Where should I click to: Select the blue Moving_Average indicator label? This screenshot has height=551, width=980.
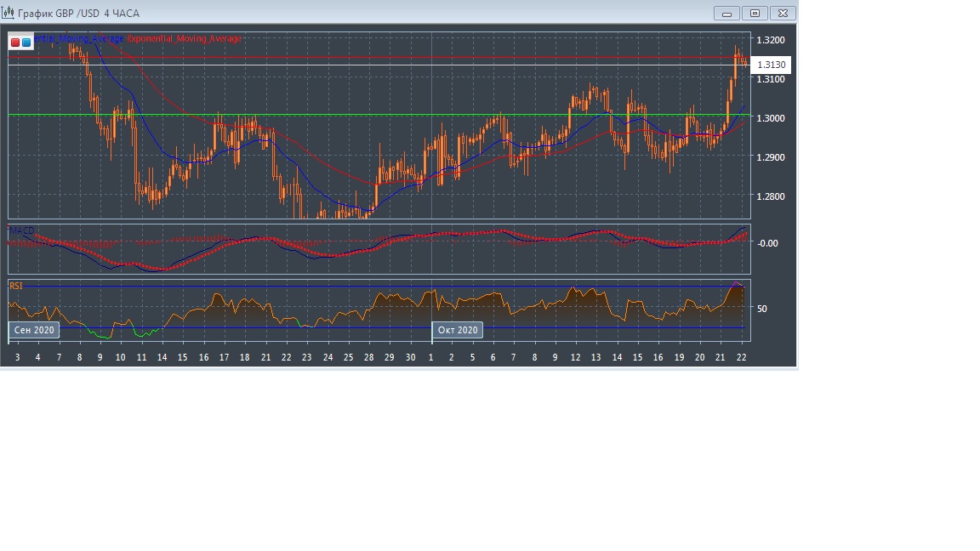coord(78,39)
